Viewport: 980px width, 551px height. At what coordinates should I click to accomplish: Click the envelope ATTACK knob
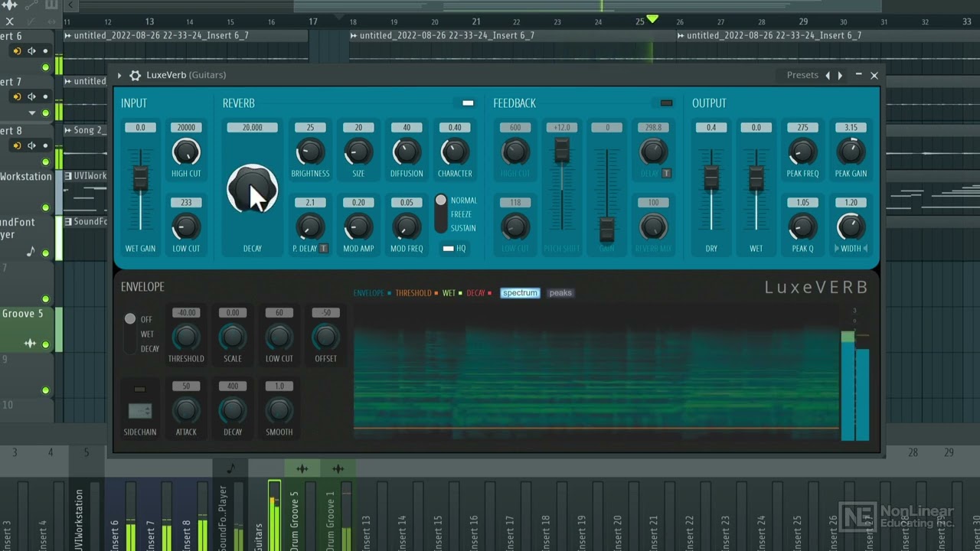coord(186,410)
